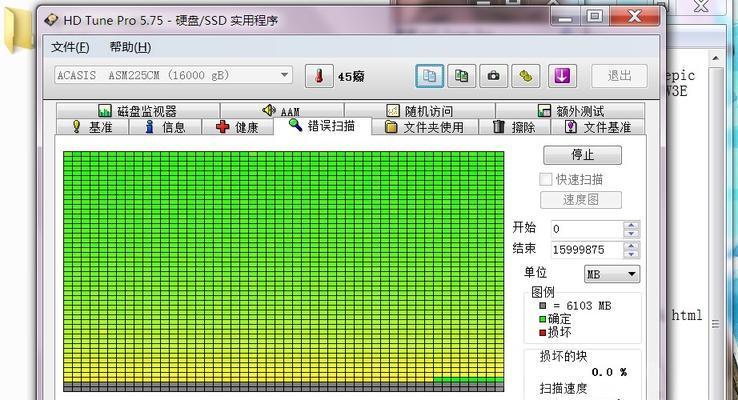738x400 pixels.
Task: Increase the 开始 start value stepper
Action: pos(631,225)
